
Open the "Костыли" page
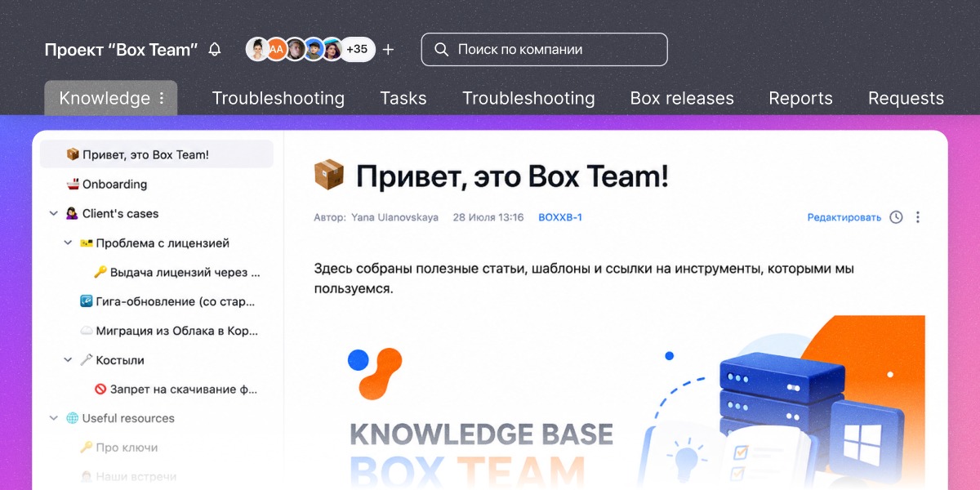[112, 359]
